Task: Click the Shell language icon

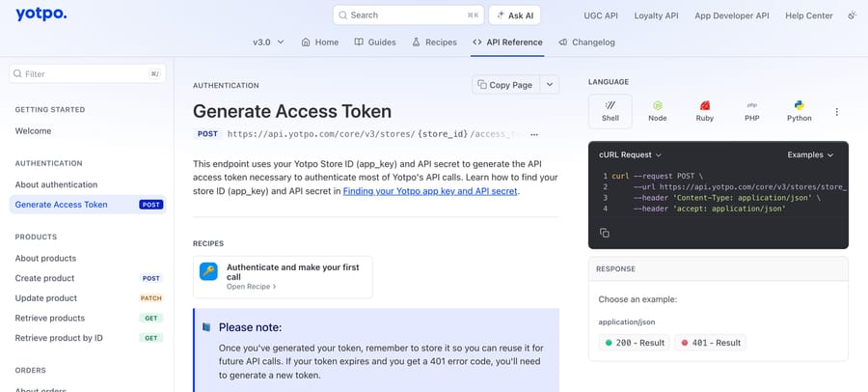Action: click(610, 104)
